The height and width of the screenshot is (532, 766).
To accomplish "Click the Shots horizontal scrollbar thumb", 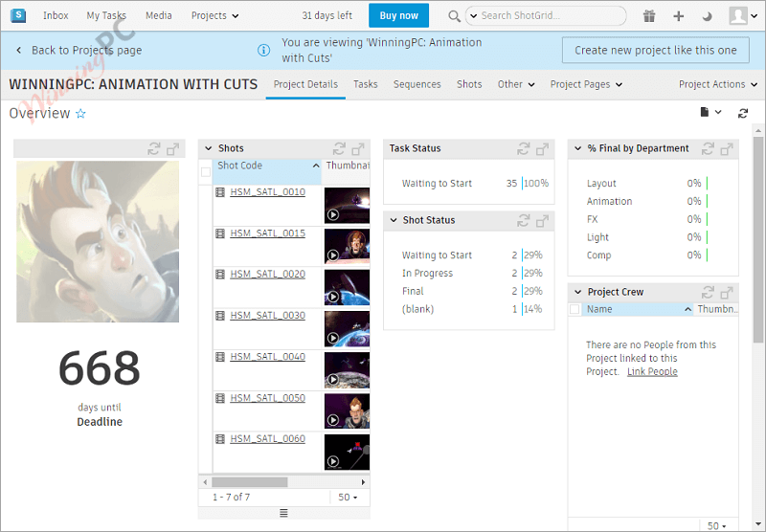I will tap(250, 482).
